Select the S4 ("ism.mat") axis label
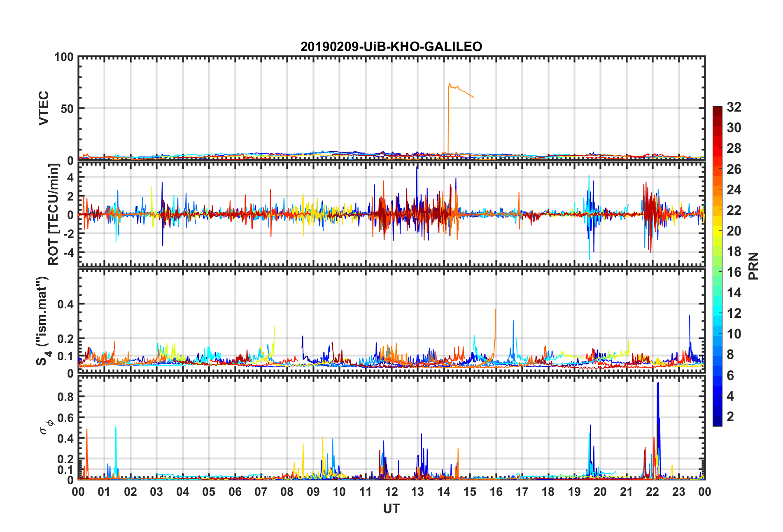The height and width of the screenshot is (532, 783). point(43,321)
